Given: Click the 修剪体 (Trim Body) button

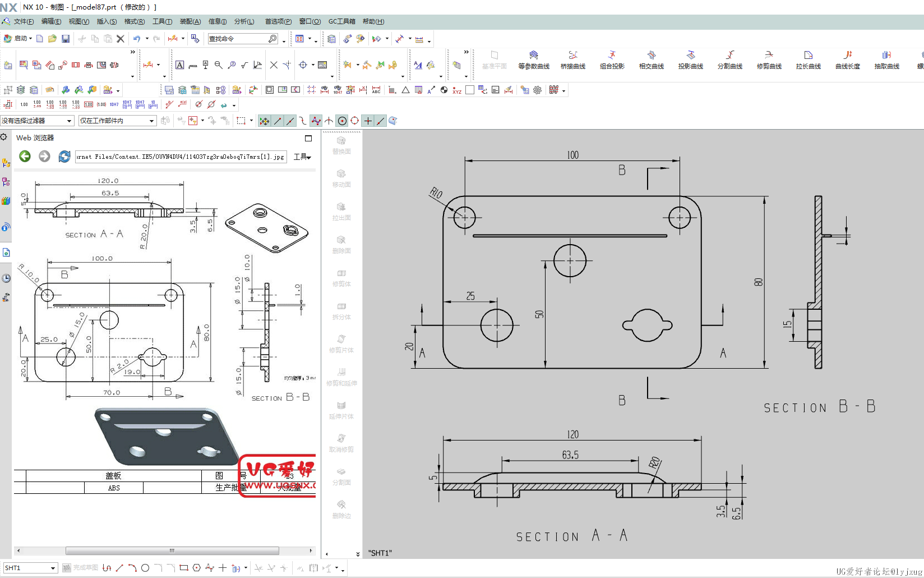Looking at the screenshot, I should click(x=341, y=278).
